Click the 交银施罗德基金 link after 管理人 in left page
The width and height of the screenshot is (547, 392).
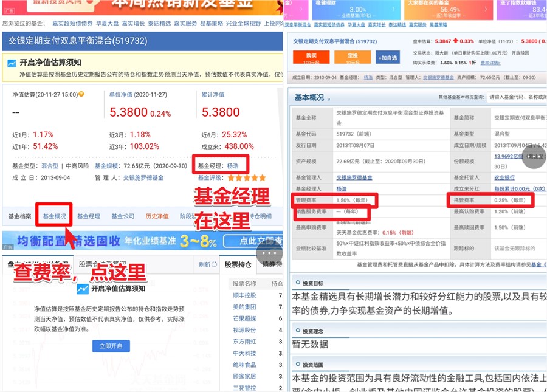[x=143, y=177]
